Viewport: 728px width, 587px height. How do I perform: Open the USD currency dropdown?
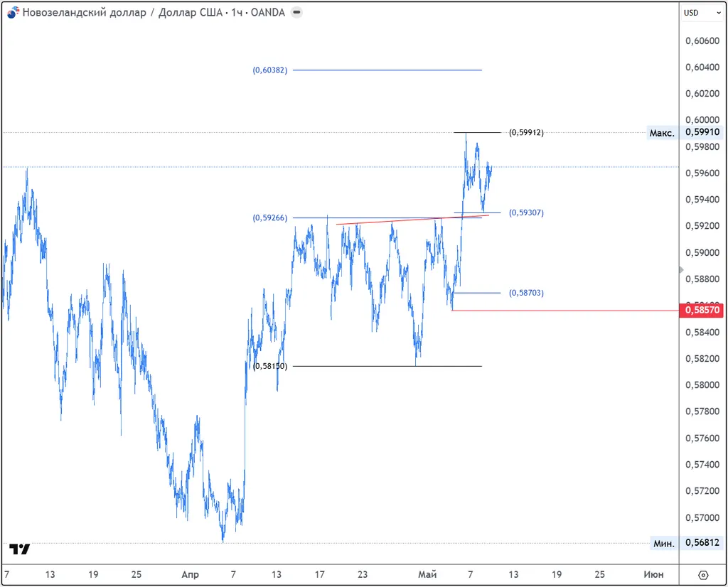702,13
